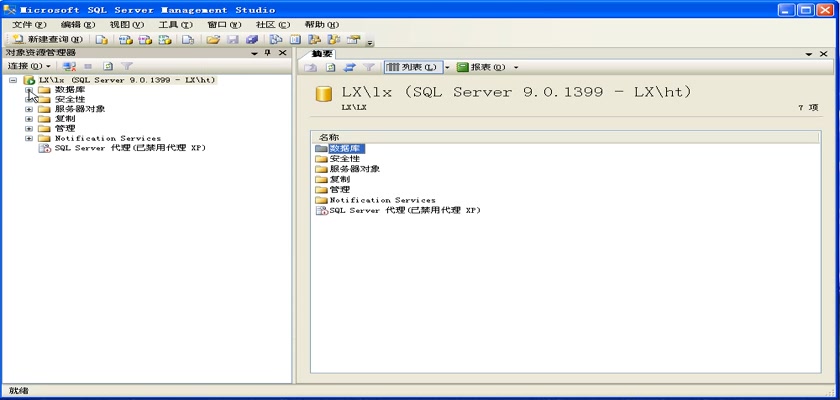Open the 连接 (Connect) dropdown in Object Explorer
Screen dimensions: 840x400
(29, 66)
